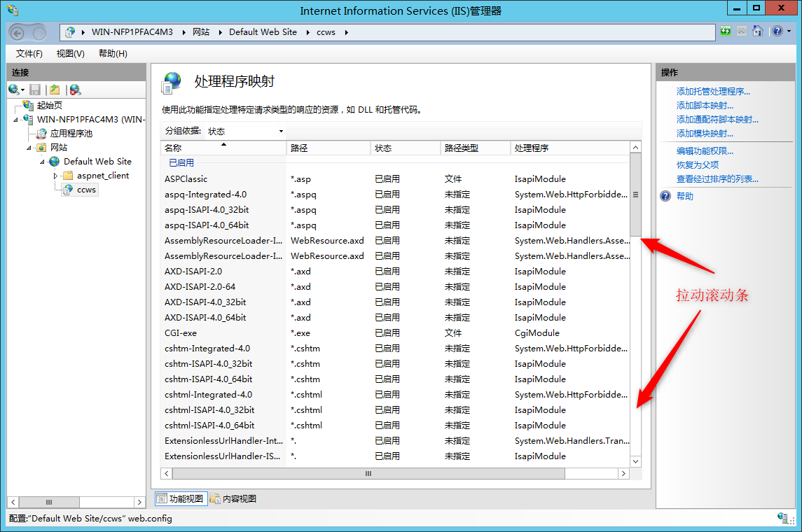The width and height of the screenshot is (802, 532).
Task: Click the ccws application icon in the tree
Action: click(68, 190)
